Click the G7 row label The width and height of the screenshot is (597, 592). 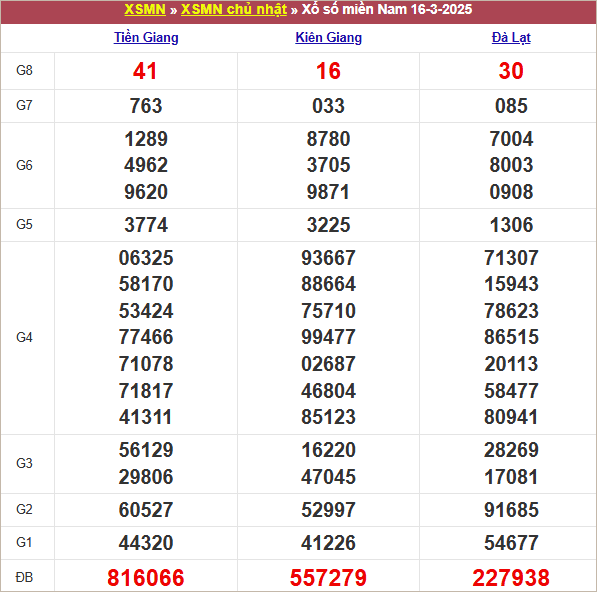(x=24, y=105)
